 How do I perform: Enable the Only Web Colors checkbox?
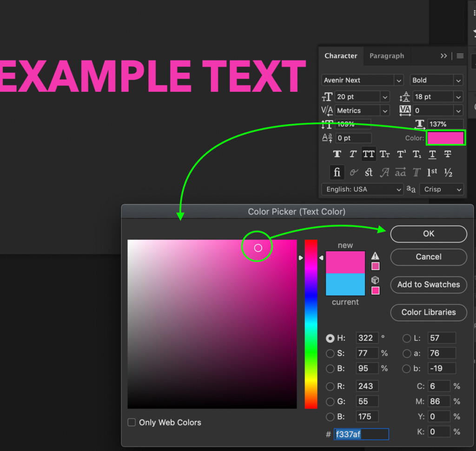click(x=132, y=422)
